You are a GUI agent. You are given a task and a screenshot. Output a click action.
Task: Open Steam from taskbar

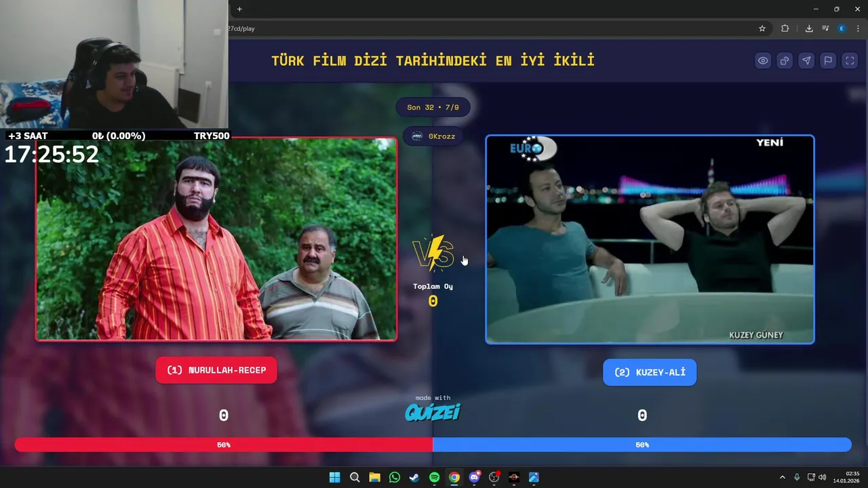[x=414, y=477]
